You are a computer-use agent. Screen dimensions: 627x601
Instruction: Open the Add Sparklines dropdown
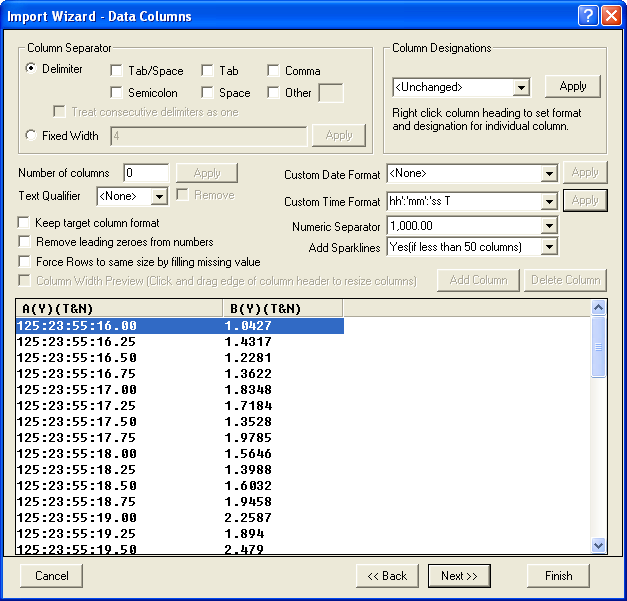click(x=549, y=247)
